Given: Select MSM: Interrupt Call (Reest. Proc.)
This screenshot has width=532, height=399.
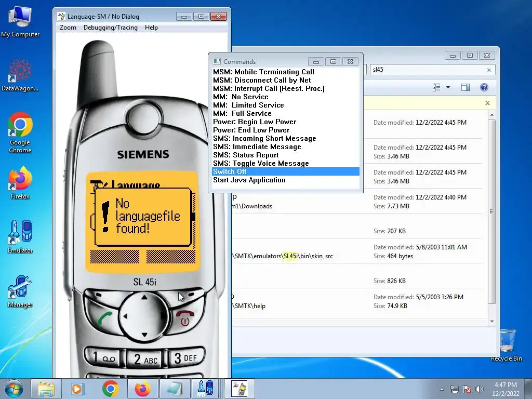Looking at the screenshot, I should pos(286,88).
